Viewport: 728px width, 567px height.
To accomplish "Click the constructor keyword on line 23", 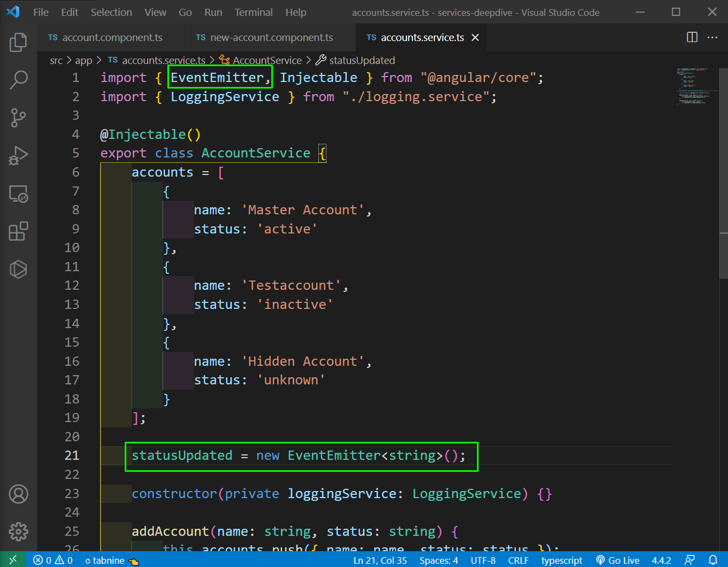I will point(174,494).
